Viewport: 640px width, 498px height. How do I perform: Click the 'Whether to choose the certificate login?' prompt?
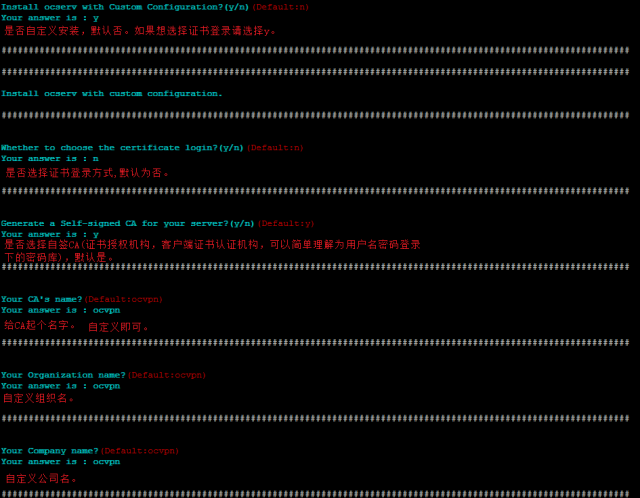click(x=122, y=148)
